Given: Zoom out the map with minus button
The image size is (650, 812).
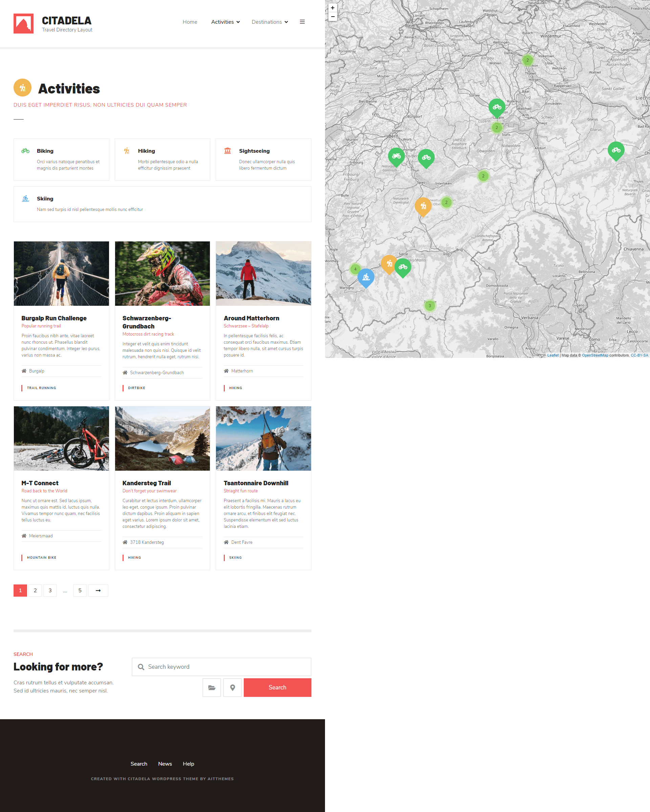Looking at the screenshot, I should click(x=332, y=17).
